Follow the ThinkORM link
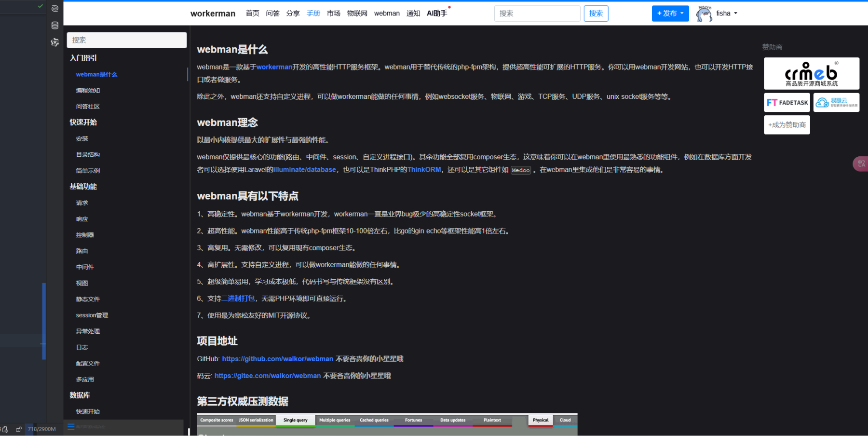The width and height of the screenshot is (868, 436). 424,170
